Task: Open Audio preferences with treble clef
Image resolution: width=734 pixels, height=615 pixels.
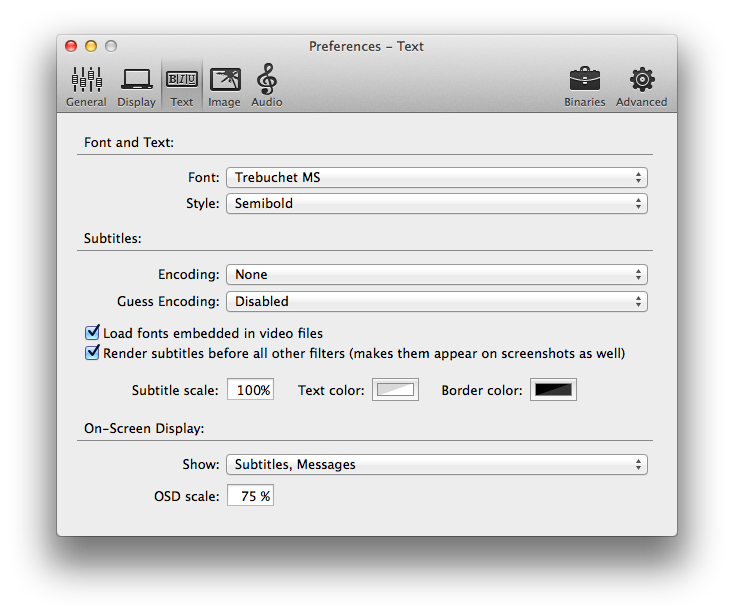Action: pyautogui.click(x=266, y=86)
